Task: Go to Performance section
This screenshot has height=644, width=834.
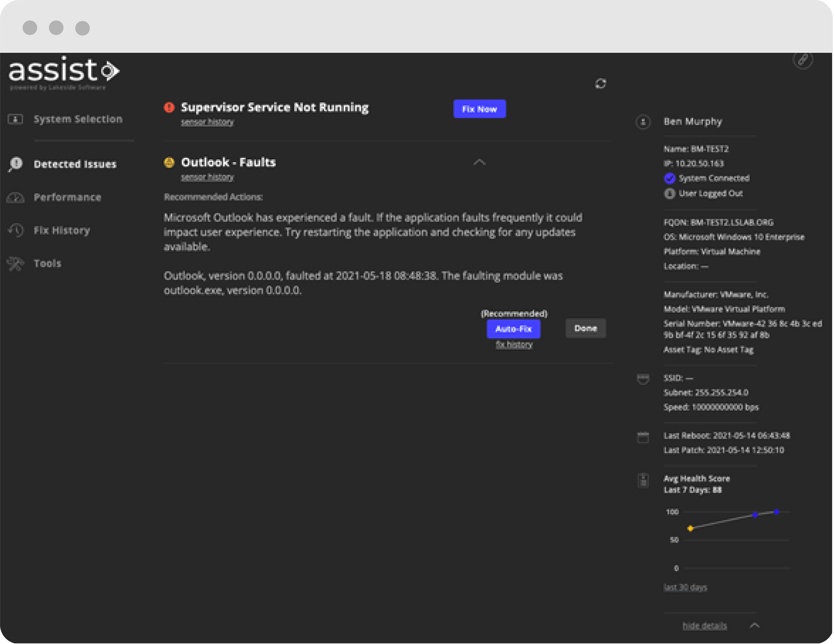Action: (x=68, y=197)
